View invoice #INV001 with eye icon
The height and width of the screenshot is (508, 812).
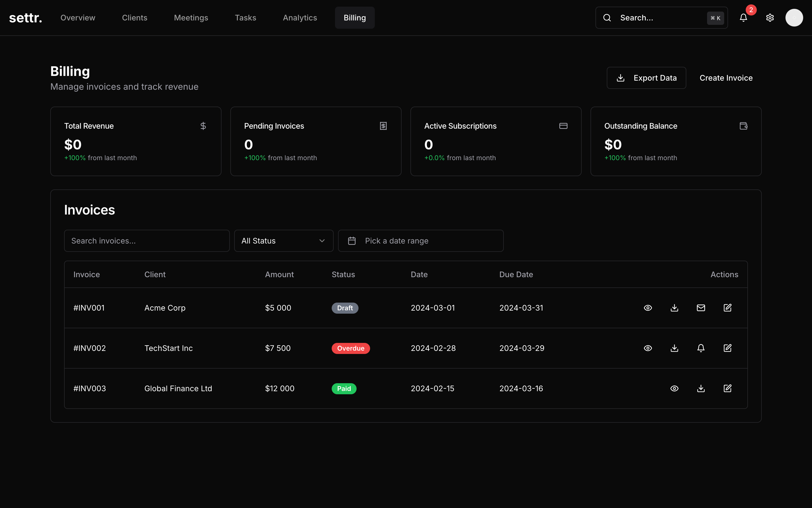coord(648,308)
